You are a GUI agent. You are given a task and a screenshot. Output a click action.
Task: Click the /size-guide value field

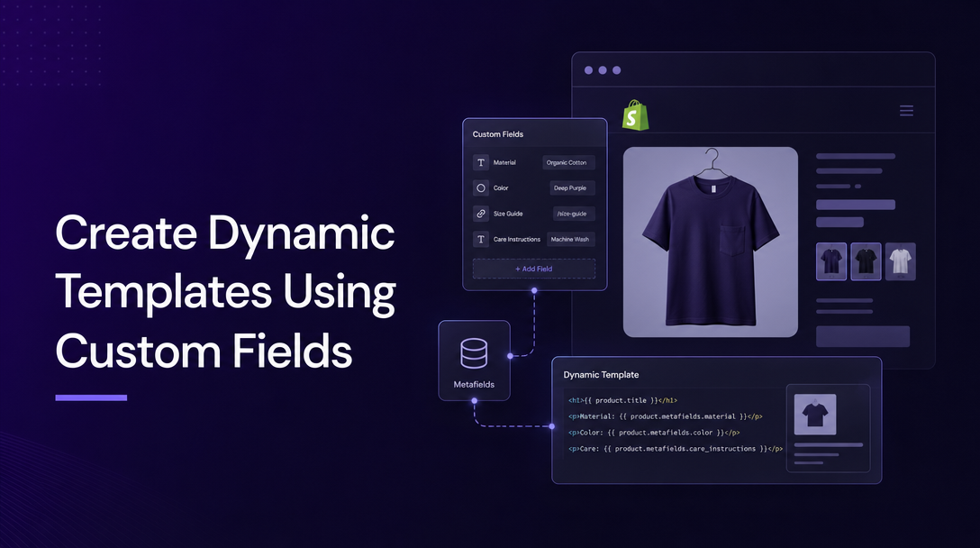(x=573, y=214)
